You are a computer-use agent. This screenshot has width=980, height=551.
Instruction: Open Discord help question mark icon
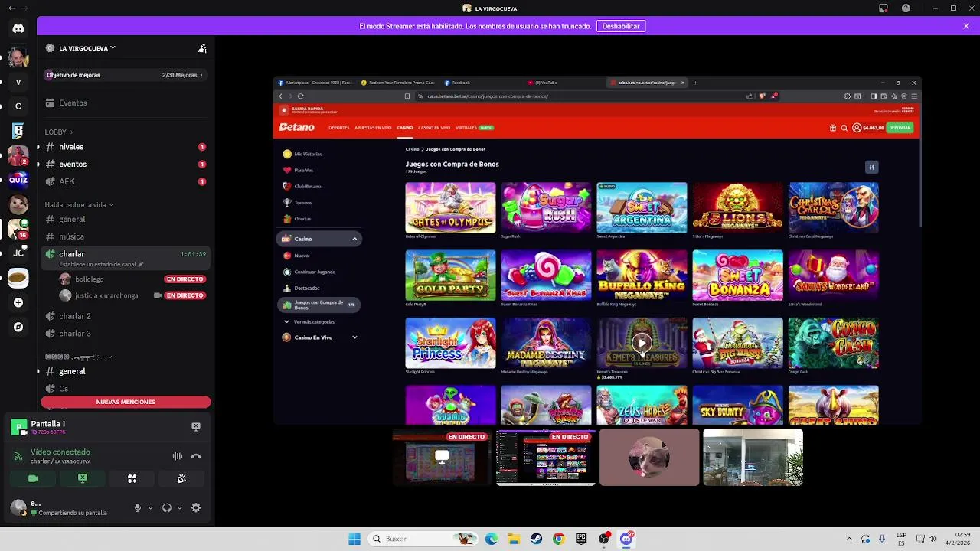coord(906,8)
